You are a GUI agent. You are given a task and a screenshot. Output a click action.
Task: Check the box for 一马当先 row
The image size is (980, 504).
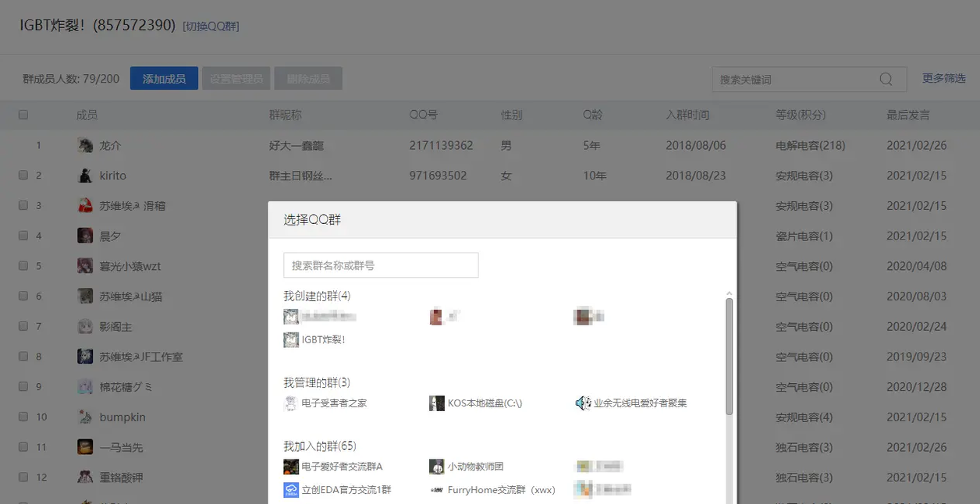pos(23,447)
